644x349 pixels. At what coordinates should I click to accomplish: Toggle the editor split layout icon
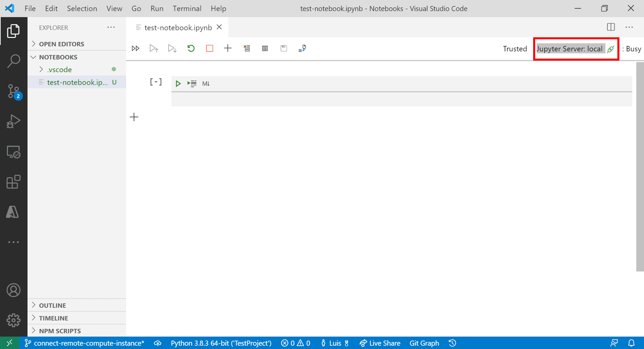click(611, 27)
